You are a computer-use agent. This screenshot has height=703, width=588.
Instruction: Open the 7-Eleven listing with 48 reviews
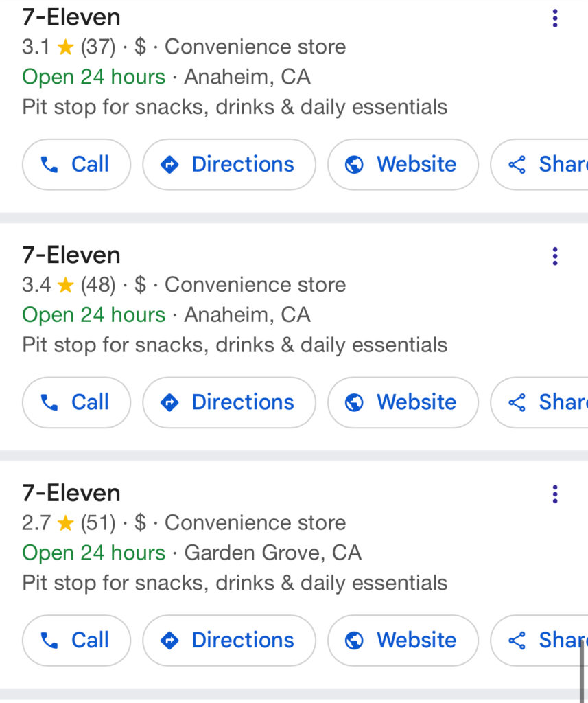pyautogui.click(x=71, y=255)
